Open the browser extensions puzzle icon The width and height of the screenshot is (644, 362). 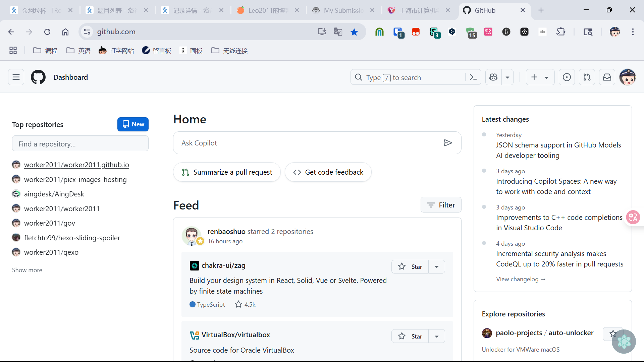point(561,32)
